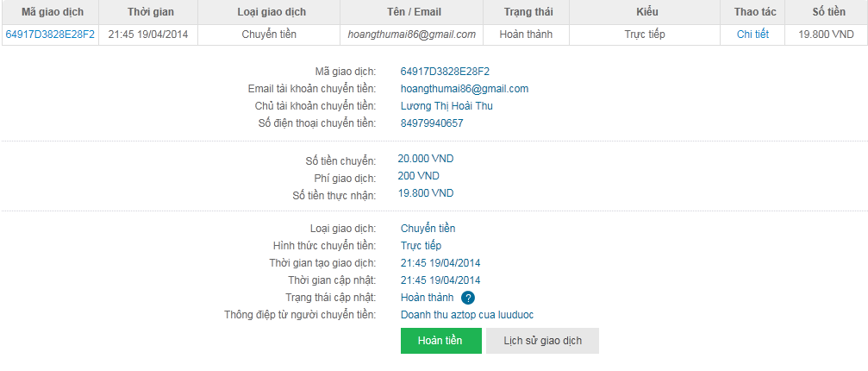Click the italic email in the table row
Screen dimensions: 868x371
click(x=411, y=35)
